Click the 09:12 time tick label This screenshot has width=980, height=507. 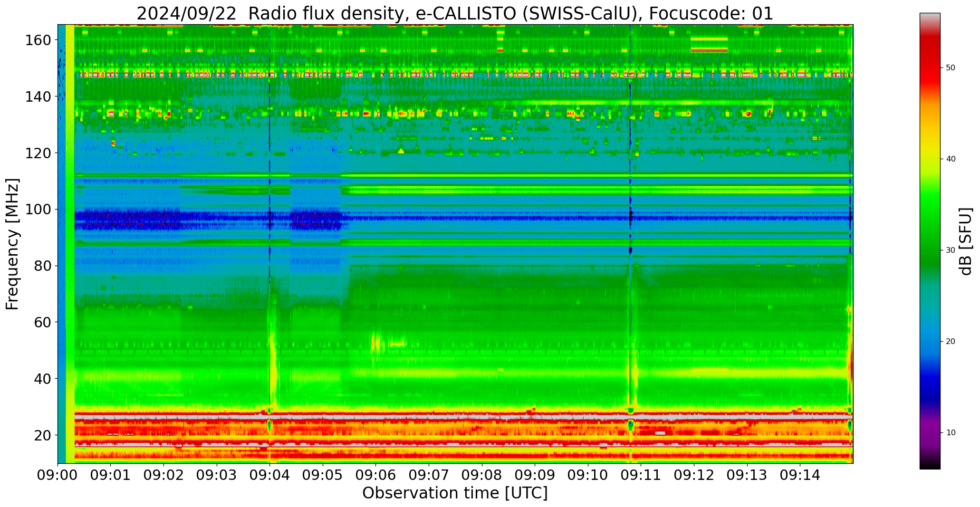click(694, 476)
